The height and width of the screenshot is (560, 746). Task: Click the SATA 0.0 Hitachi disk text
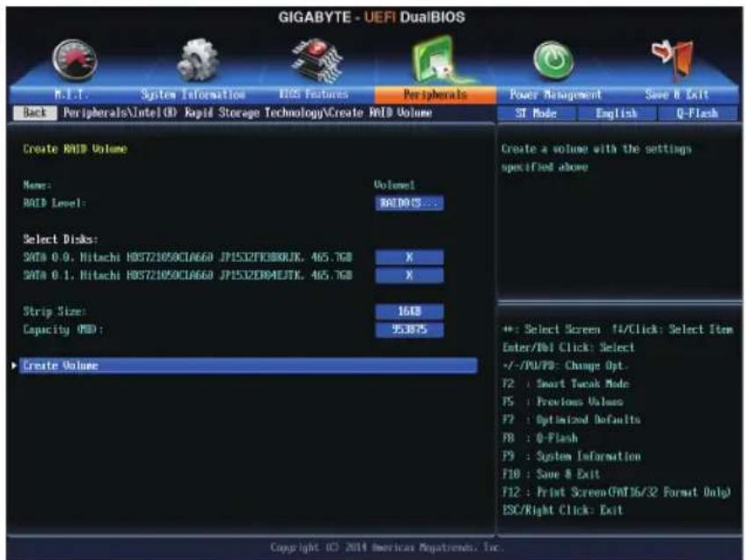pos(187,258)
